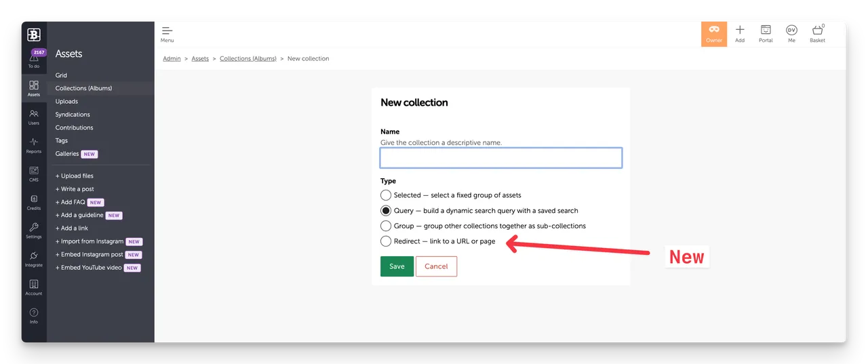Click + Import from Instagram link
The image size is (868, 364).
tap(90, 241)
